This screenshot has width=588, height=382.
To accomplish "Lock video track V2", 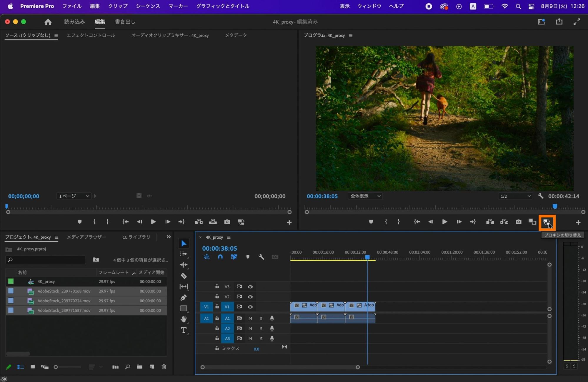I will pos(217,296).
